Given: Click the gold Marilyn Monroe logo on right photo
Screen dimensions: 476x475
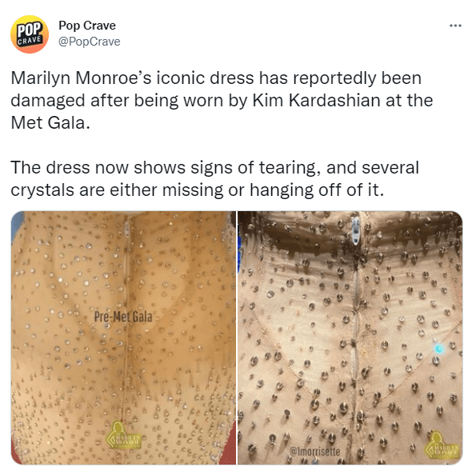Looking at the screenshot, I should coord(442,445).
